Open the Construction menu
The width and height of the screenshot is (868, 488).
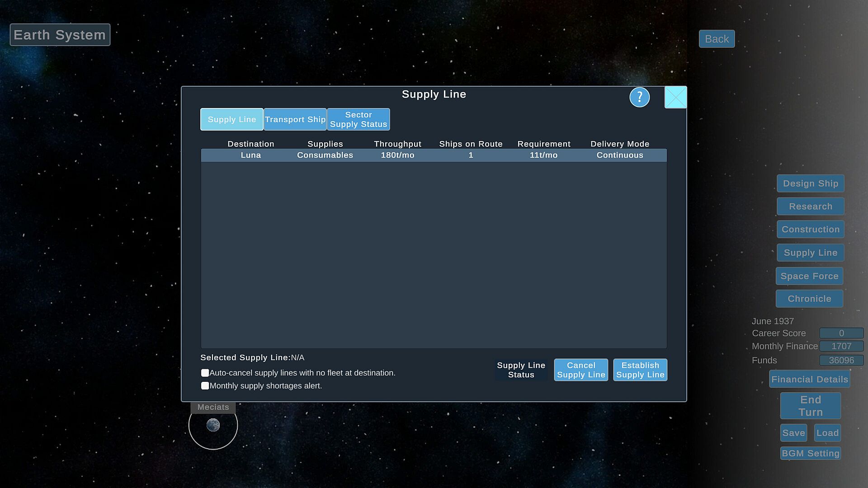point(810,230)
